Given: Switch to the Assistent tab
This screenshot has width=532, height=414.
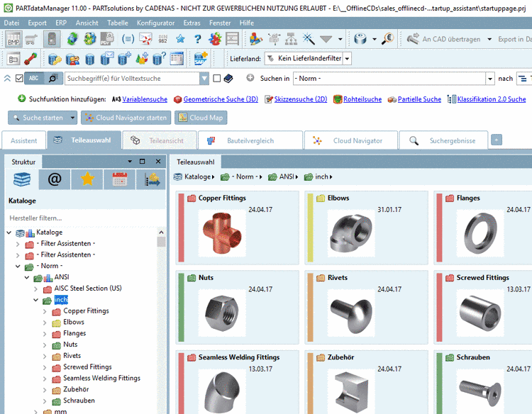Looking at the screenshot, I should click(x=23, y=140).
